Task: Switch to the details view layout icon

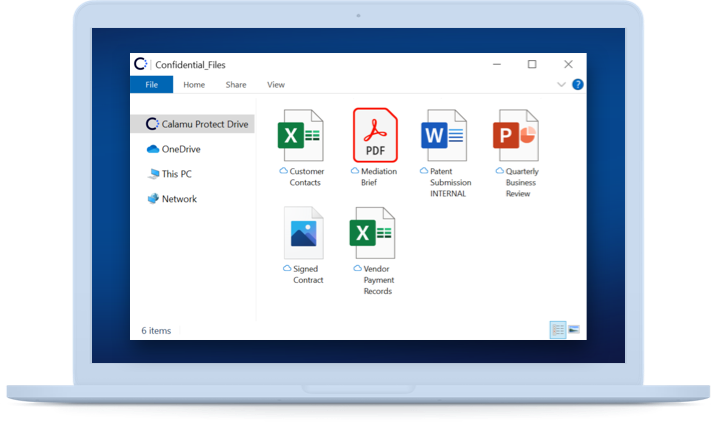Action: 558,330
